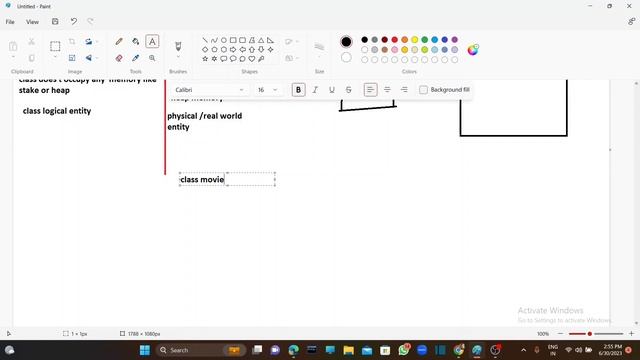The width and height of the screenshot is (640, 360).
Task: Open the Crop image tool
Action: click(x=72, y=41)
